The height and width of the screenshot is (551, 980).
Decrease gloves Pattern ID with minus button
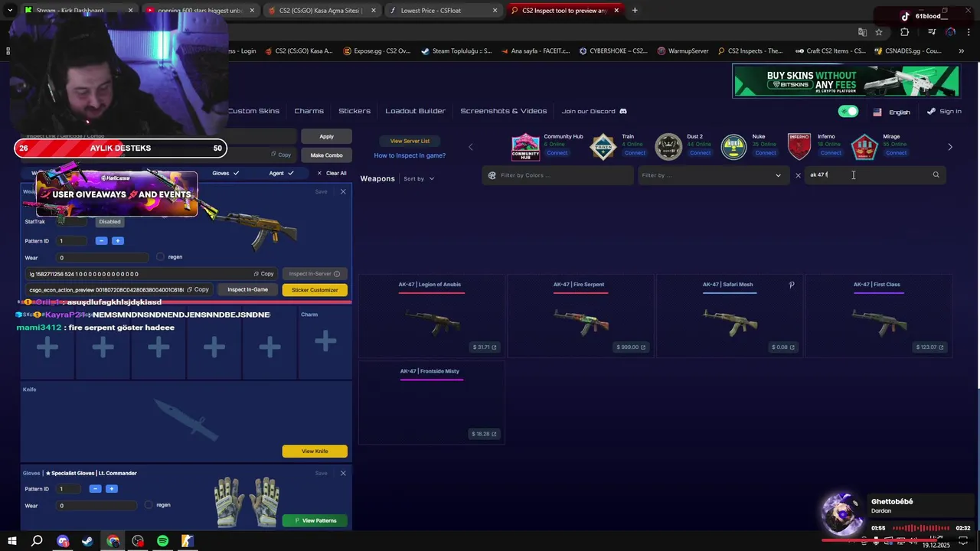(95, 489)
